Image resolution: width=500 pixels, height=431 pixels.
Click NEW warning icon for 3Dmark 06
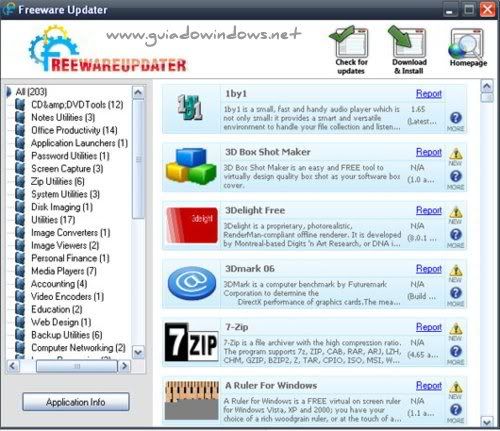click(x=456, y=273)
